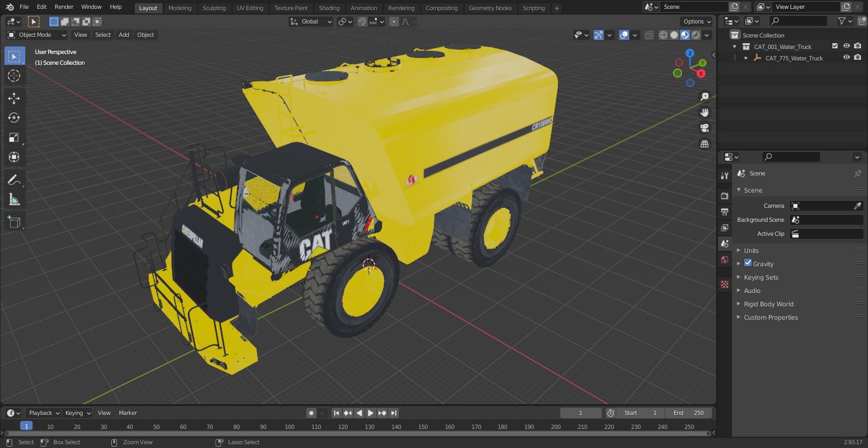Switch to the Geometry Nodes workspace tab

(490, 8)
